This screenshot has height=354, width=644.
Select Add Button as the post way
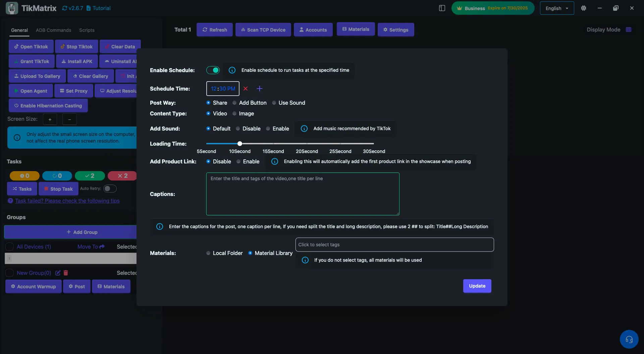click(234, 103)
